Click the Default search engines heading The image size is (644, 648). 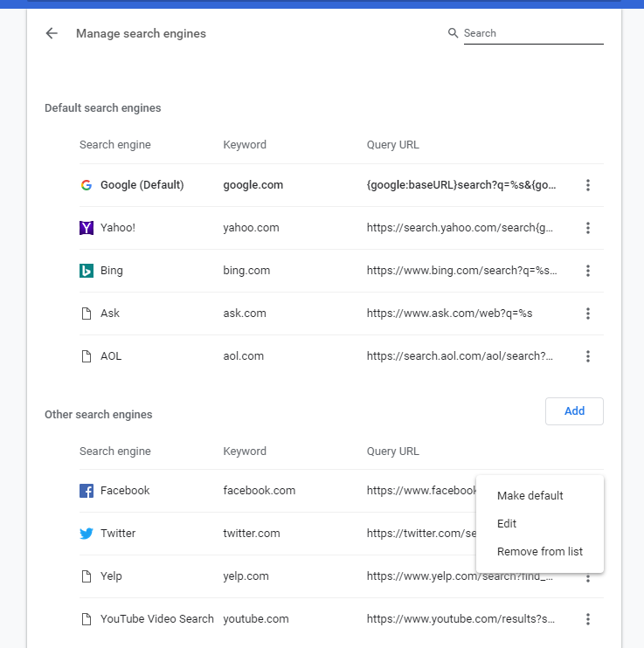pyautogui.click(x=102, y=108)
